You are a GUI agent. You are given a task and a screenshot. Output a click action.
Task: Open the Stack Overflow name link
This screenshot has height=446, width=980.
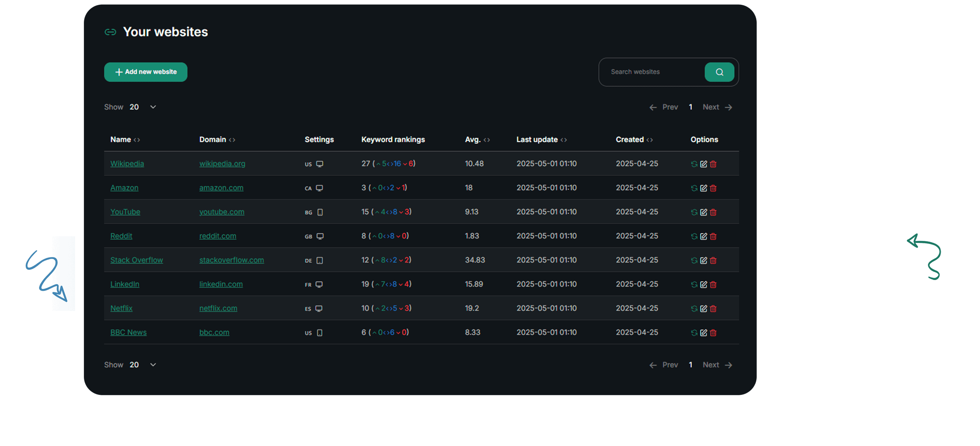tap(136, 260)
